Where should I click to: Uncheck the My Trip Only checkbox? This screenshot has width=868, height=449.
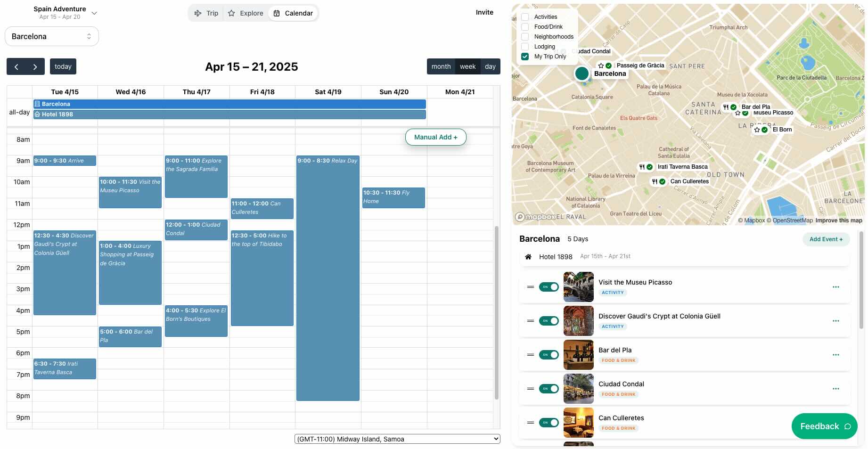(x=525, y=57)
